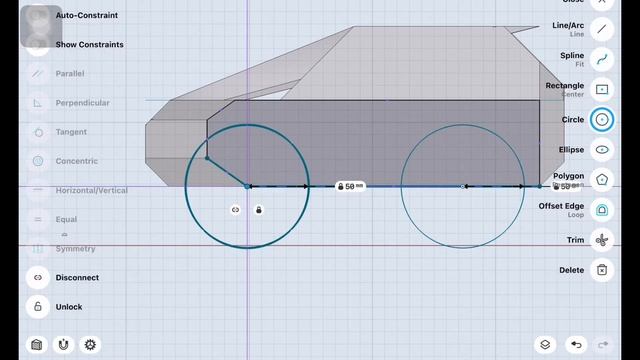Choose the Rectangle tool icon
The width and height of the screenshot is (640, 360).
[602, 89]
